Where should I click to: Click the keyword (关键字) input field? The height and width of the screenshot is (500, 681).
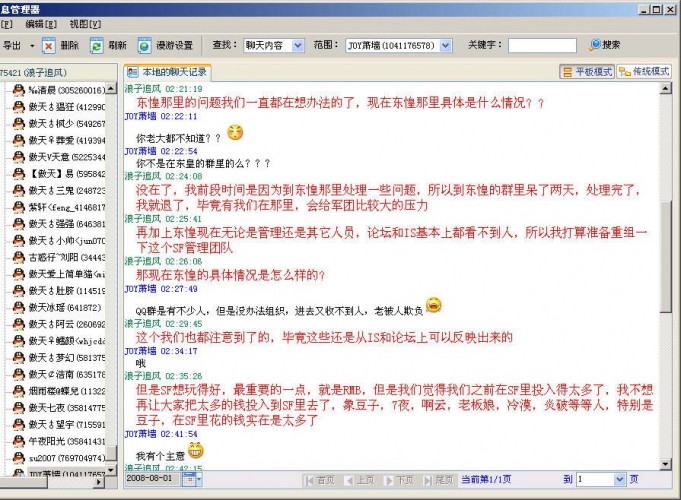[542, 46]
